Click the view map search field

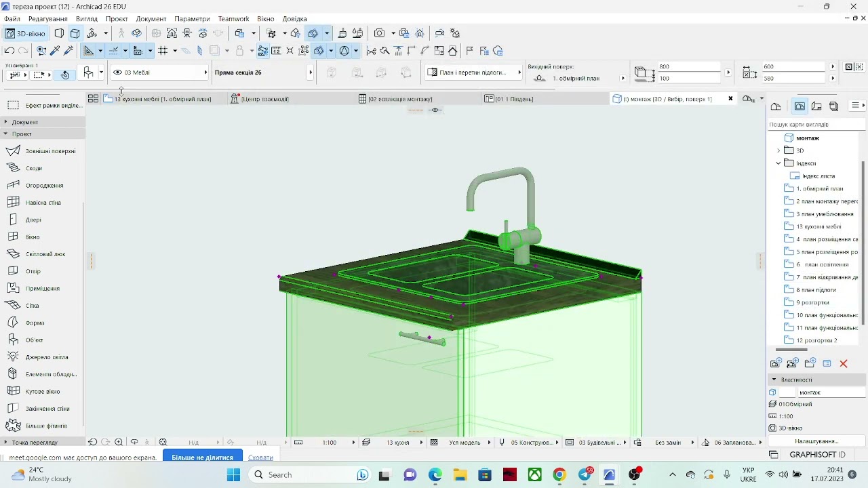click(816, 125)
